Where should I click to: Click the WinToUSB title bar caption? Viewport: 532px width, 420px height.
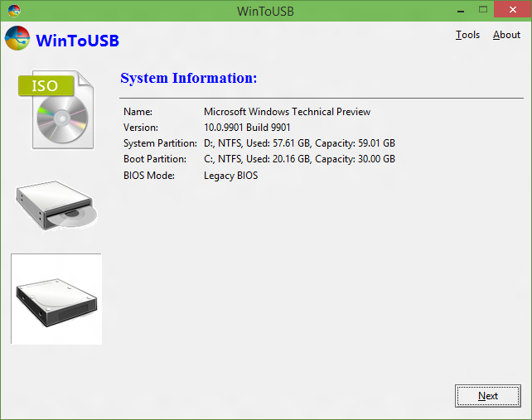265,12
